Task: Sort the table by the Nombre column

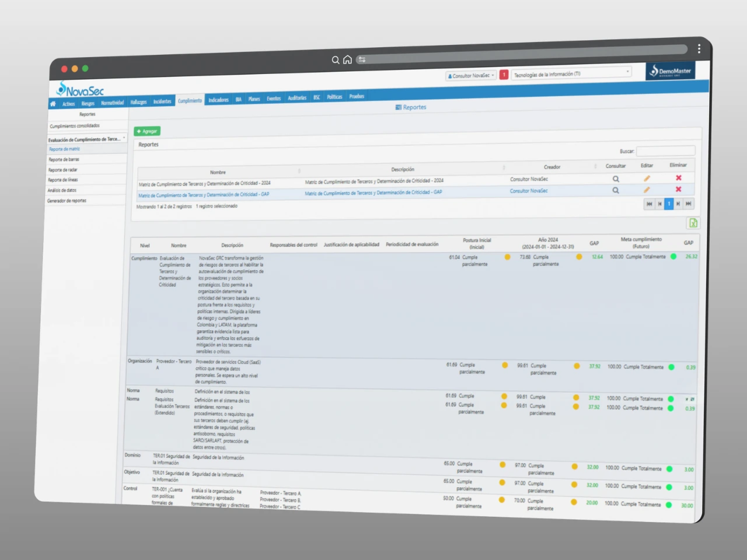Action: [x=218, y=172]
